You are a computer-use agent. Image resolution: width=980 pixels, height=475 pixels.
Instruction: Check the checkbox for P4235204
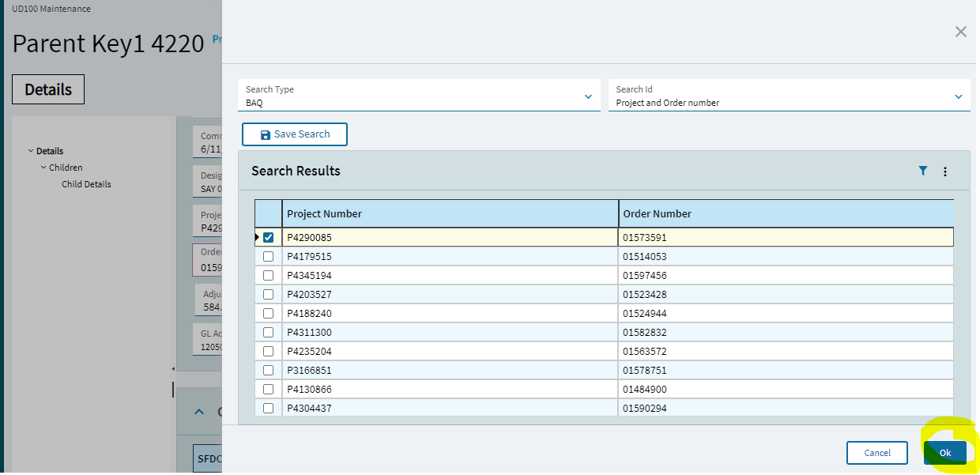(x=268, y=351)
